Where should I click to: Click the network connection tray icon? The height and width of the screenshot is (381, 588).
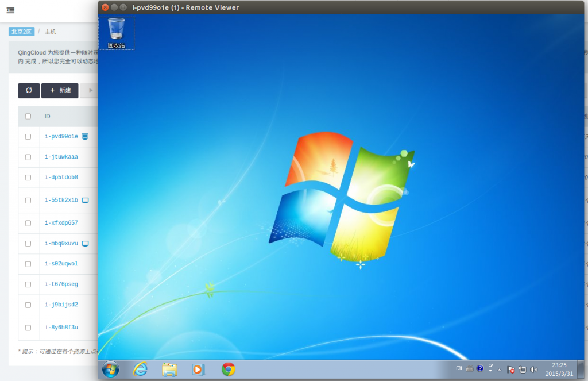[523, 370]
